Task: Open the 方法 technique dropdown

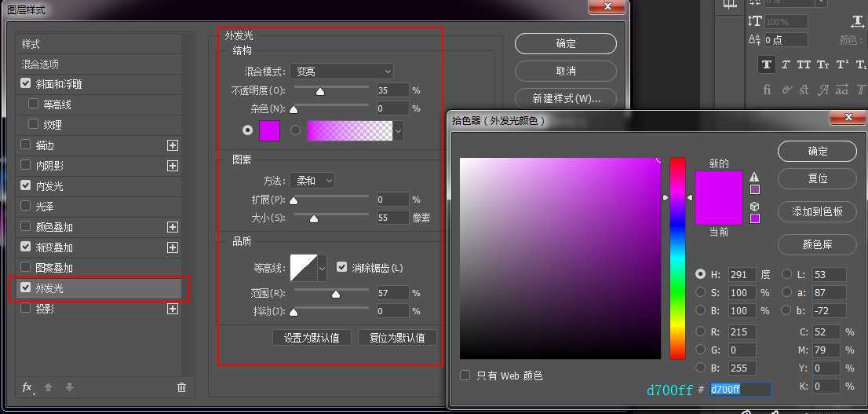Action: (x=312, y=181)
